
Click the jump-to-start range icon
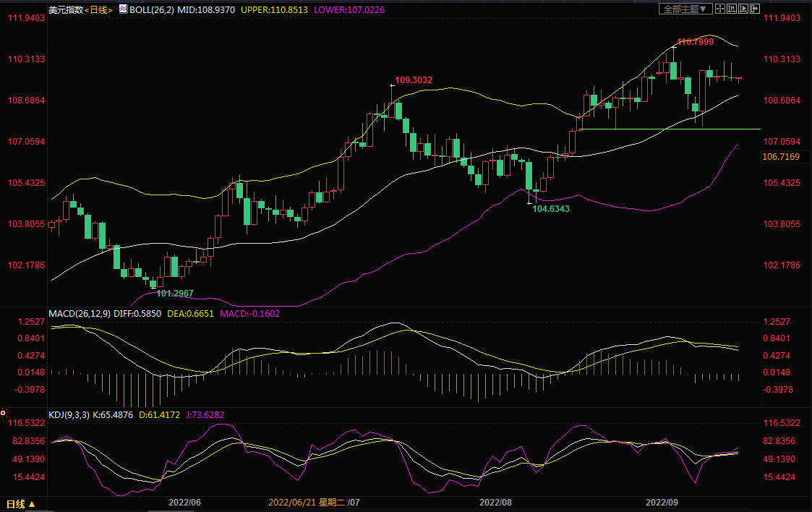pos(732,9)
